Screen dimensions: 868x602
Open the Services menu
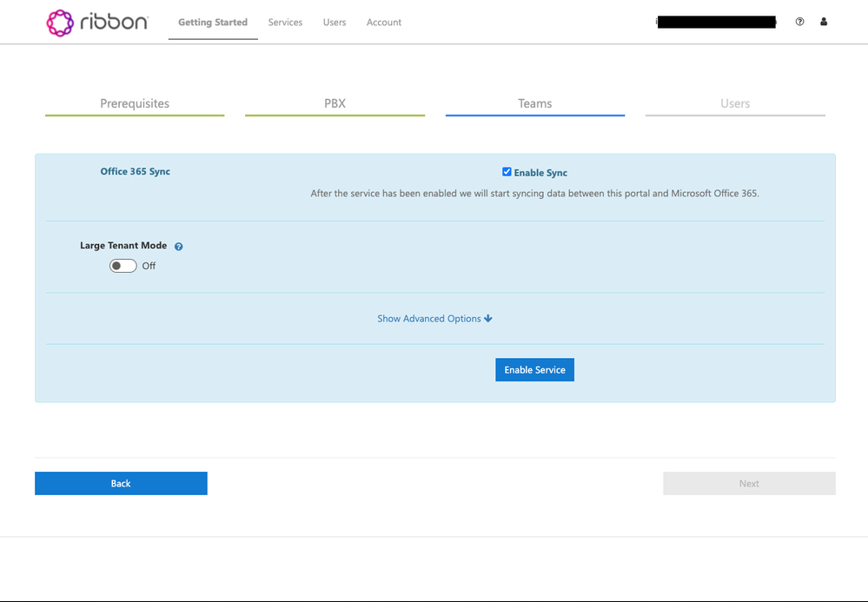tap(285, 22)
